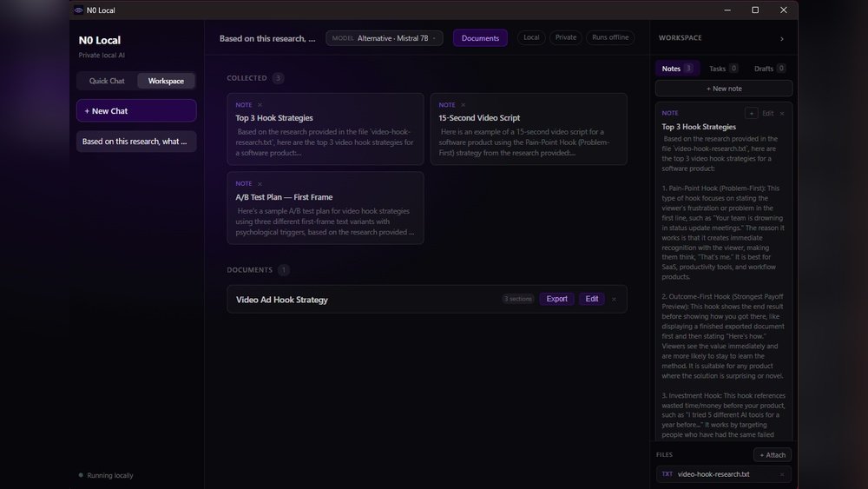
Task: Open the Drafts tab
Action: (x=769, y=69)
